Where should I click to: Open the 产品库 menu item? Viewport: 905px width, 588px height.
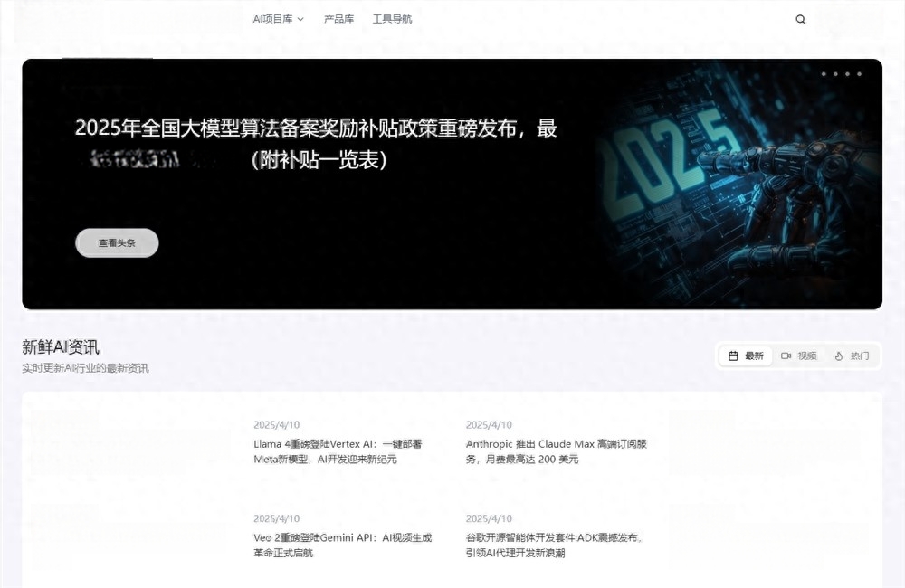pyautogui.click(x=338, y=19)
